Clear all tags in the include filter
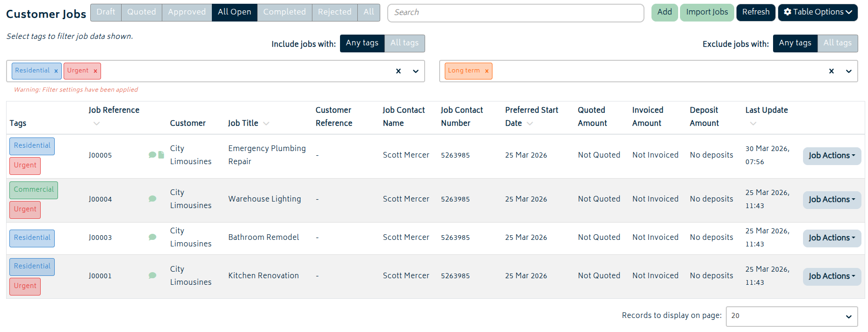This screenshot has height=332, width=868. coord(398,71)
